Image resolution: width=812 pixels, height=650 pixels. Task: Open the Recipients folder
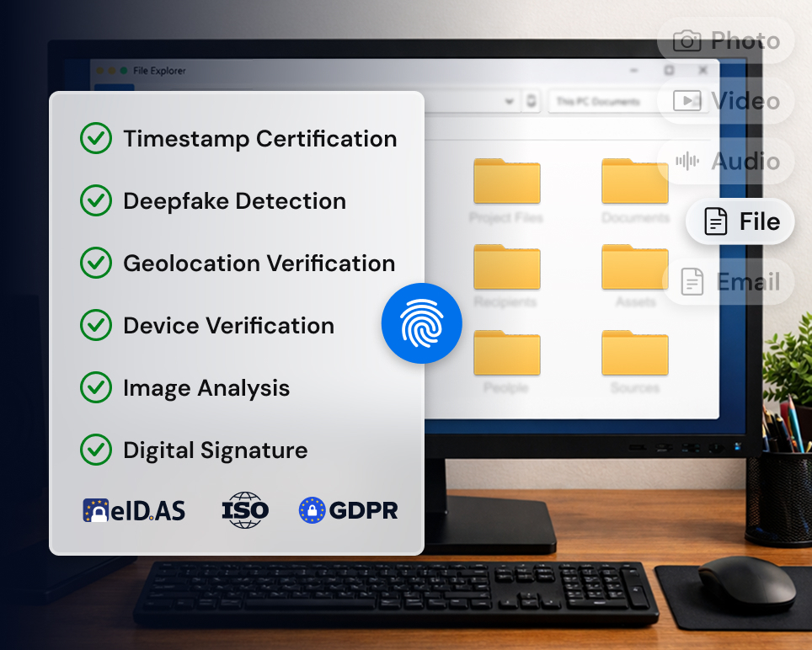pyautogui.click(x=506, y=268)
